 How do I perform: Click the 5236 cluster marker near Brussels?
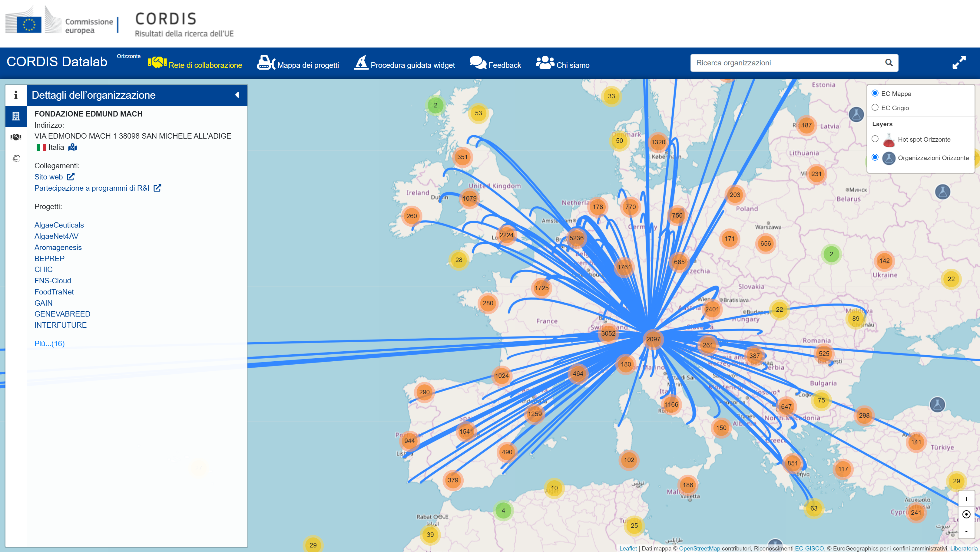pyautogui.click(x=576, y=238)
